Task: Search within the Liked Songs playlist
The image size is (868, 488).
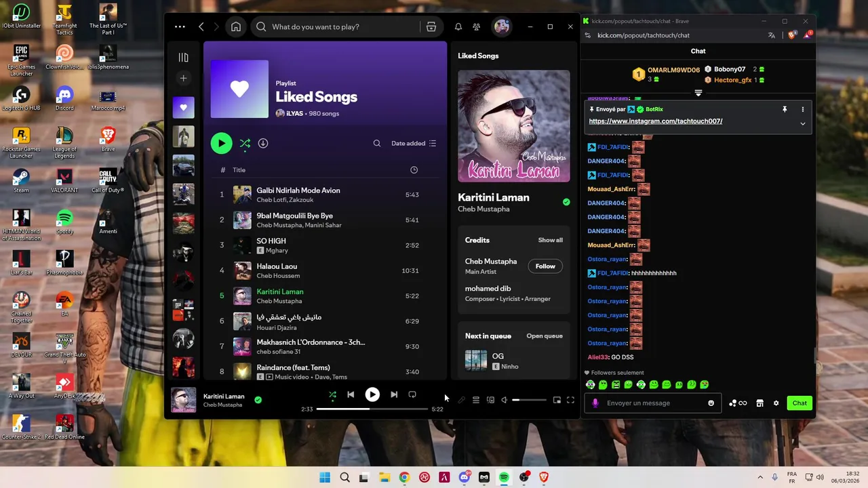Action: pos(377,143)
